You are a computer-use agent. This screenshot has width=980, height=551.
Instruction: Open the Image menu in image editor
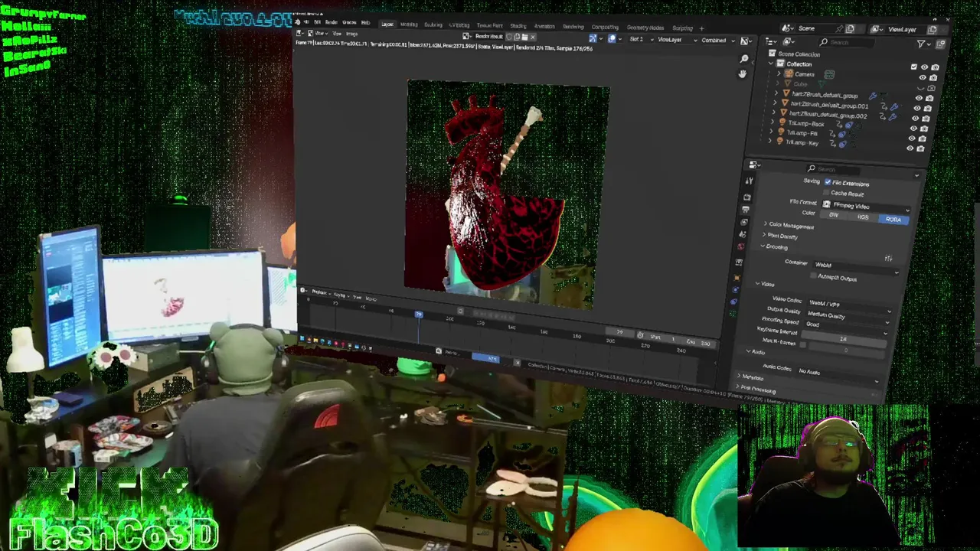(x=351, y=34)
